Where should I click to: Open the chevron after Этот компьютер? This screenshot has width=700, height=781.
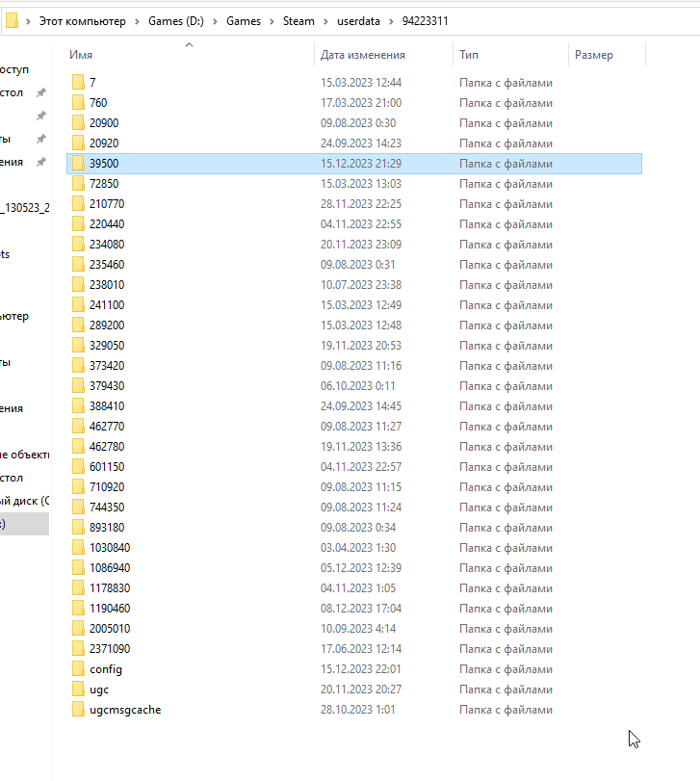tap(137, 21)
